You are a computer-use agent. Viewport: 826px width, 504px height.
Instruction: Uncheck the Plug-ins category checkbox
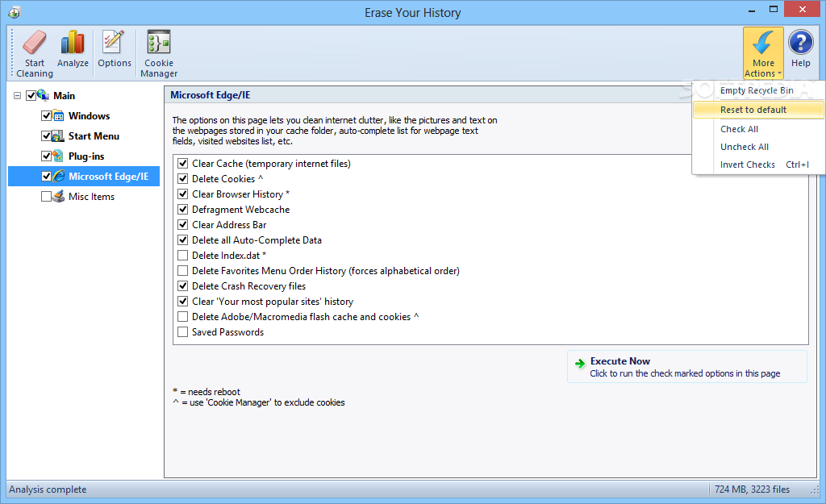46,156
